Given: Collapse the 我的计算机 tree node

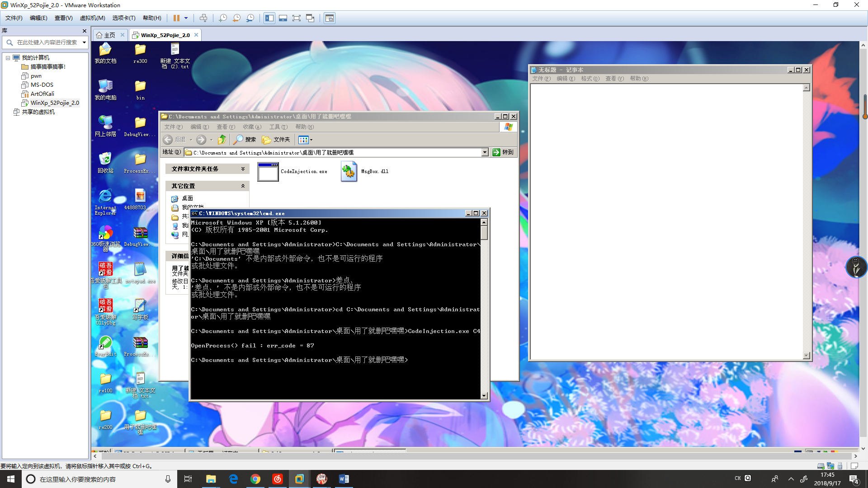Looking at the screenshot, I should click(x=8, y=58).
